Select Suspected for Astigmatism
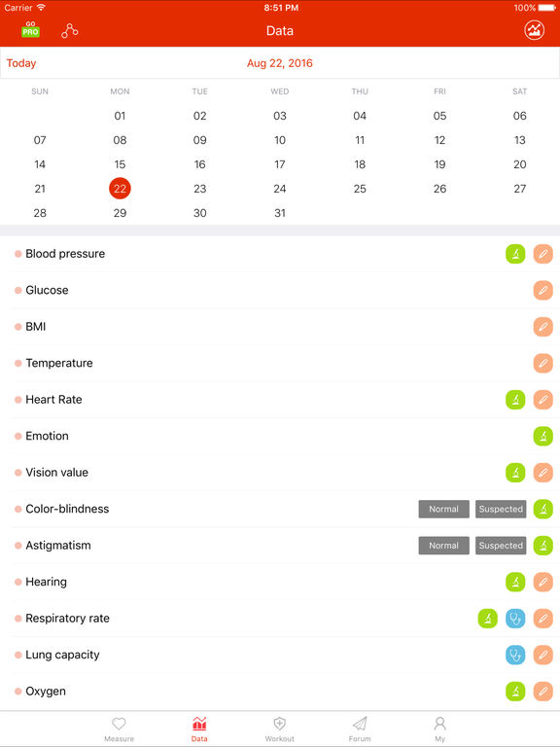Viewport: 560px width, 747px height. pyautogui.click(x=501, y=546)
